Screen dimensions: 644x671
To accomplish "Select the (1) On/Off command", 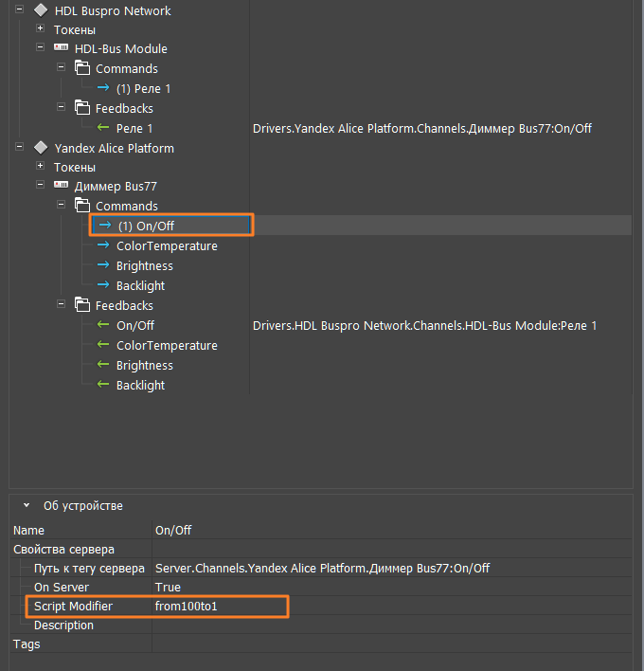I will [x=146, y=226].
